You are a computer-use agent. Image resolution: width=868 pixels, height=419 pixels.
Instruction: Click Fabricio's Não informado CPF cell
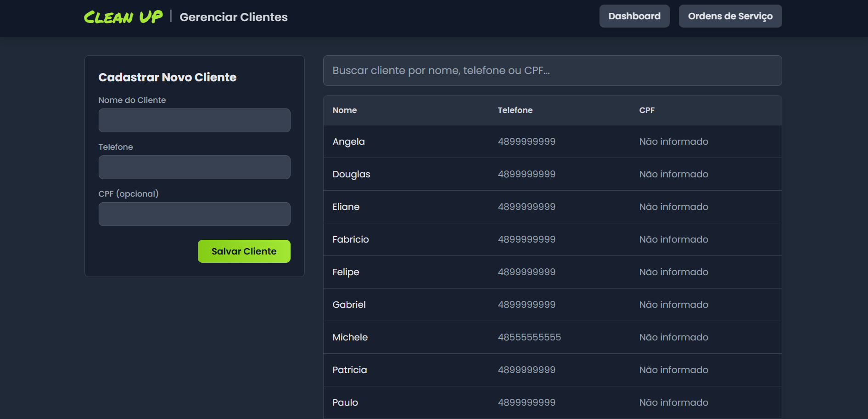point(674,239)
